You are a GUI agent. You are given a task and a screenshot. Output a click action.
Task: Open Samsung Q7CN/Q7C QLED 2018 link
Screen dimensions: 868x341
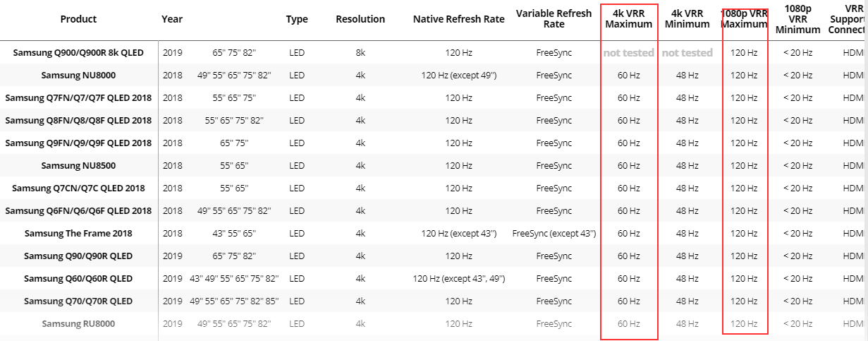click(78, 188)
